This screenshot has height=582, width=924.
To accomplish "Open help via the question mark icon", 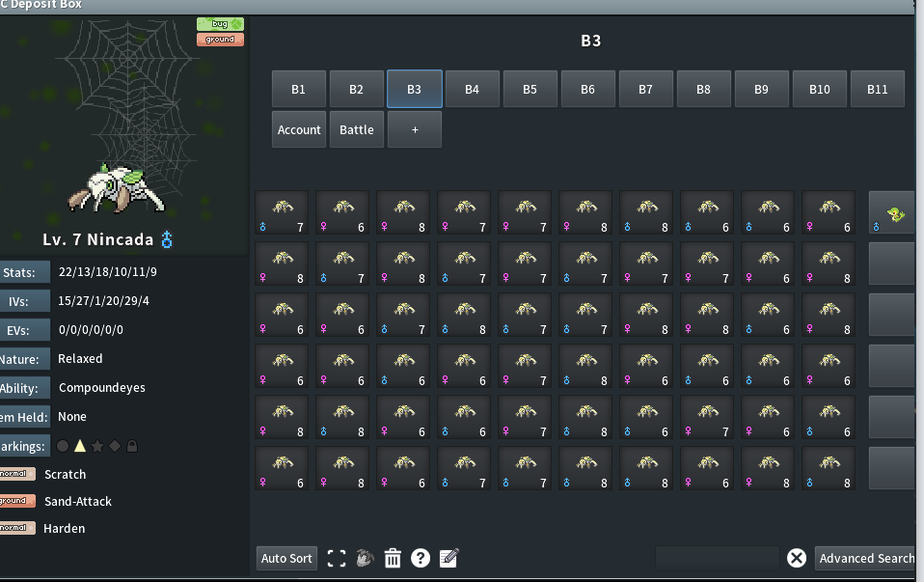I will click(x=421, y=558).
